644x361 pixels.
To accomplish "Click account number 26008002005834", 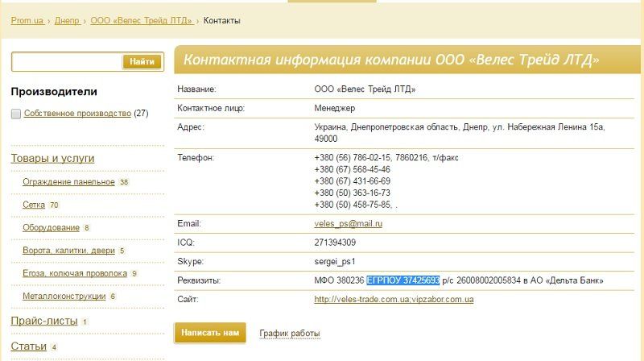I will tap(489, 280).
